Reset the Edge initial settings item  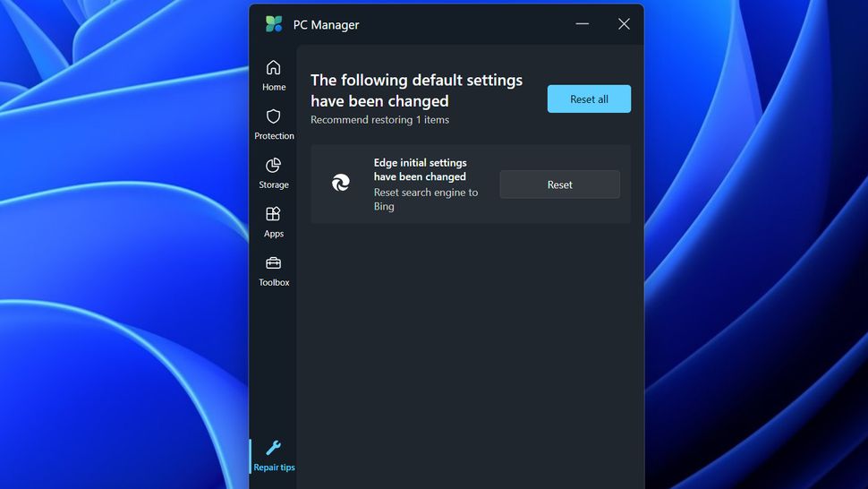pos(559,184)
